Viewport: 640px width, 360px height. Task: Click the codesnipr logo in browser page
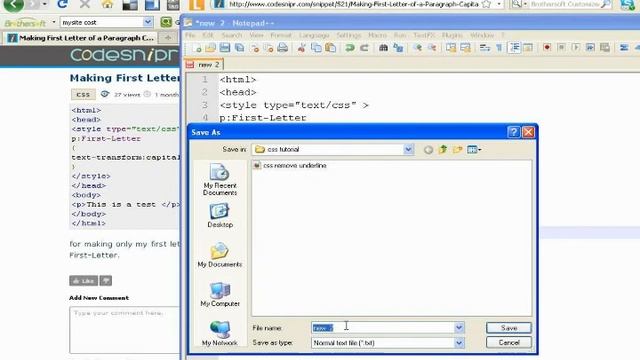click(124, 55)
